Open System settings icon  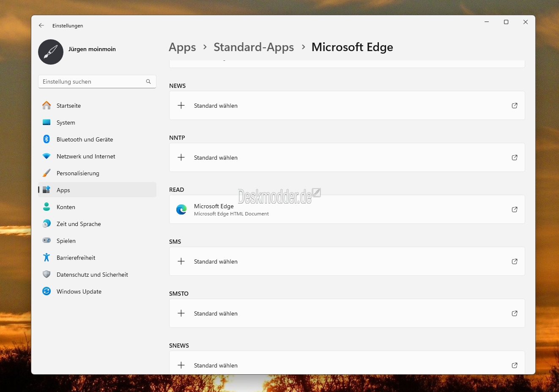pos(47,122)
